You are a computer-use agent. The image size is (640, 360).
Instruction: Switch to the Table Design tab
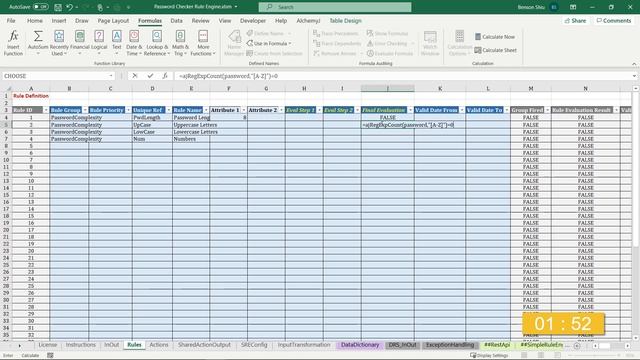pos(345,20)
